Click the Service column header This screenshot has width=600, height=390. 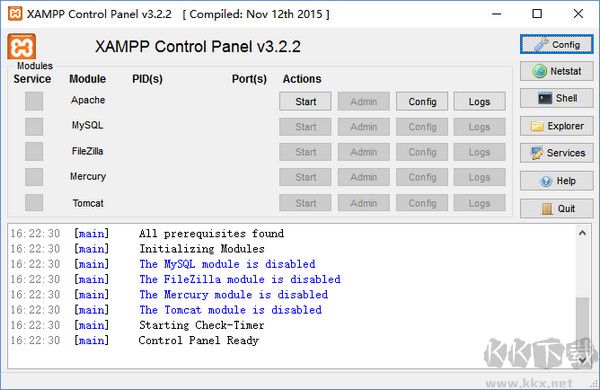click(32, 79)
